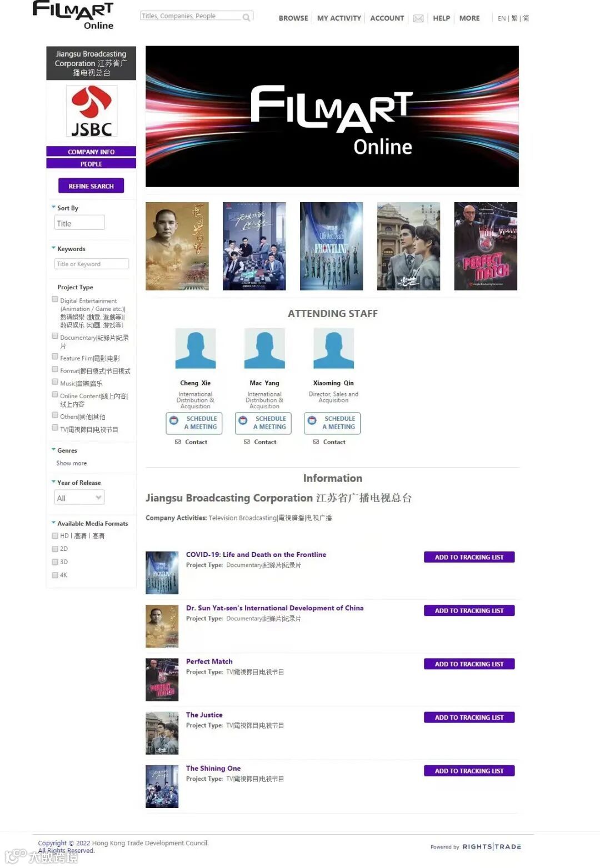This screenshot has height=868, width=600.
Task: Open the HELP menu
Action: [442, 18]
